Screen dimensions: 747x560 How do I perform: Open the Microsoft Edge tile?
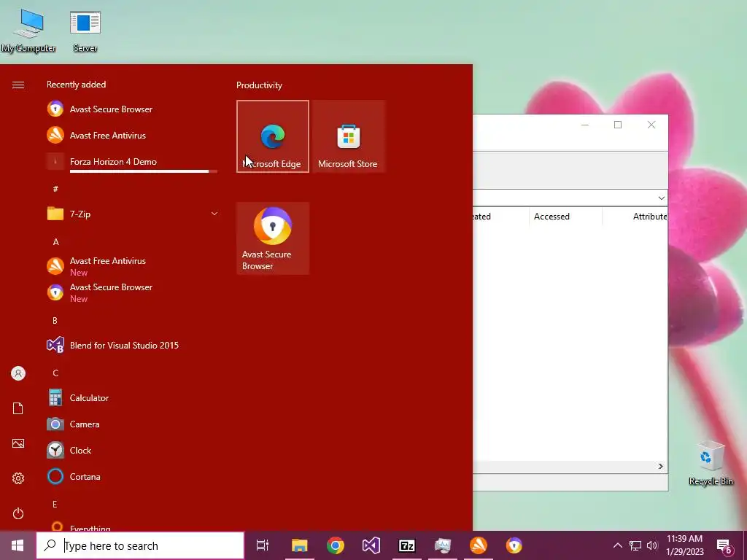click(x=273, y=136)
